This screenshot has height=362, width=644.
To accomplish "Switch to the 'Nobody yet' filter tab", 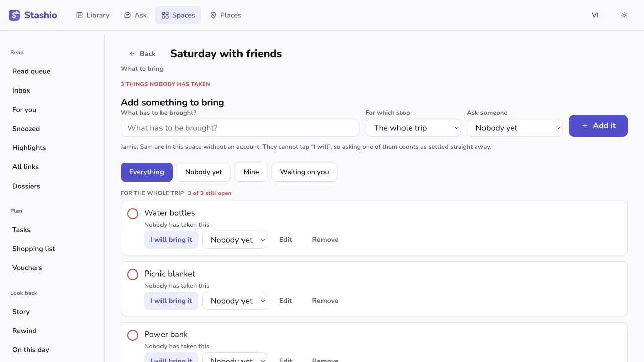I will [x=204, y=172].
